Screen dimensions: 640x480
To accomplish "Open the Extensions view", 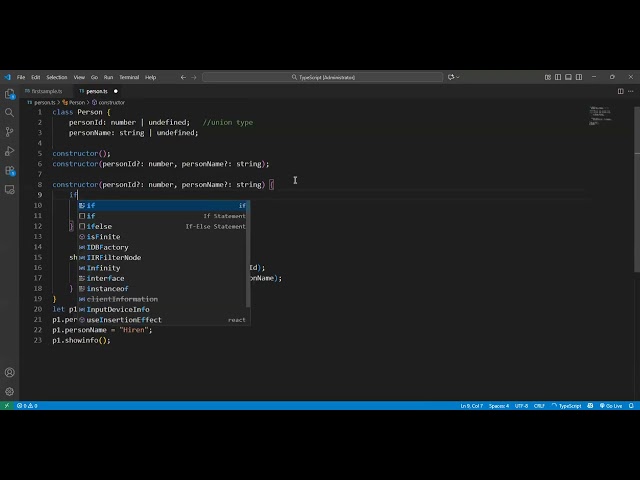I will (x=9, y=171).
